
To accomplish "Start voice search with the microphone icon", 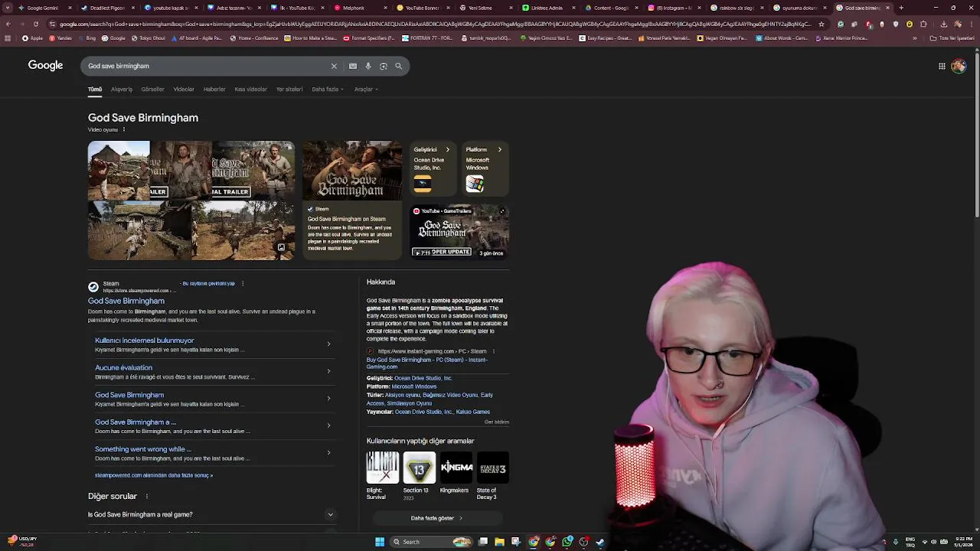I will tap(368, 67).
